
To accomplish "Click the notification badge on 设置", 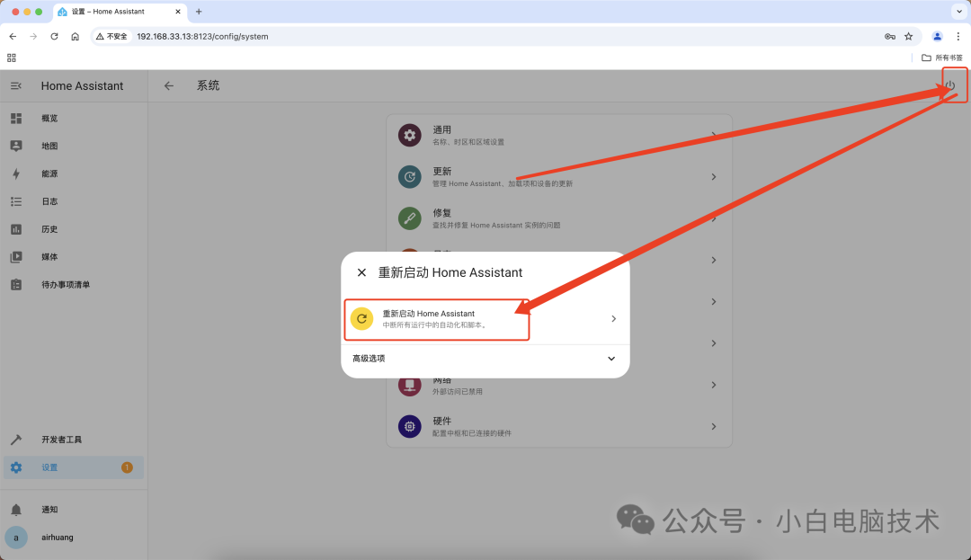I will [127, 467].
